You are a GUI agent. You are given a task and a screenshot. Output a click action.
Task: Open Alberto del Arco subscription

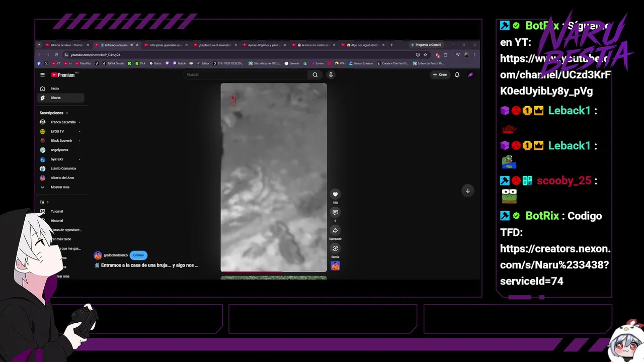pyautogui.click(x=61, y=177)
